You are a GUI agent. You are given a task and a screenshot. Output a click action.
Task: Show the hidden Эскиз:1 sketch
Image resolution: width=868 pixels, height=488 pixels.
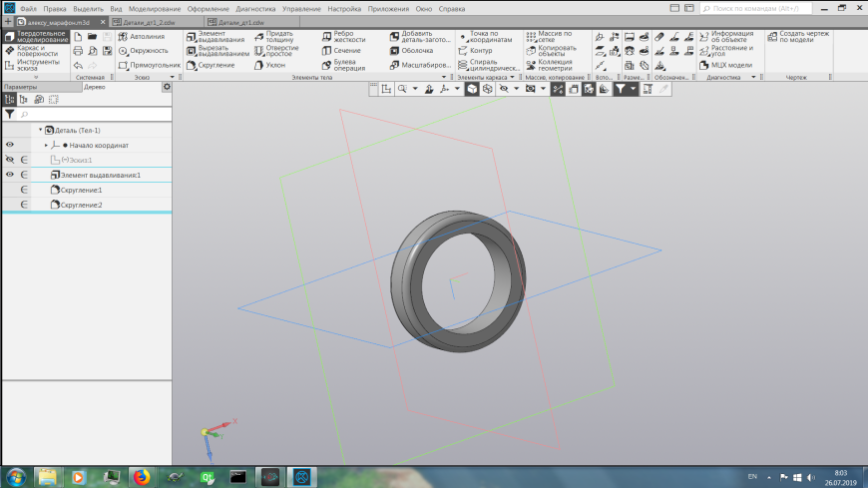click(x=10, y=160)
